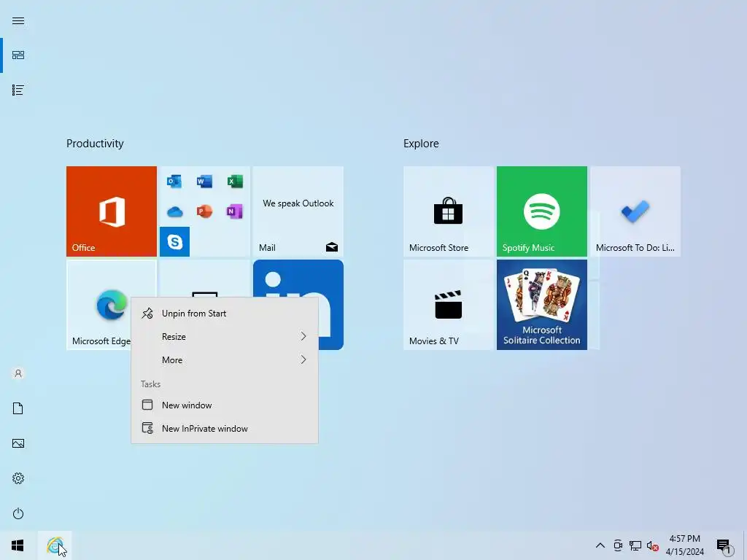
Task: Select the Pinned tiles view icon
Action: [x=18, y=55]
